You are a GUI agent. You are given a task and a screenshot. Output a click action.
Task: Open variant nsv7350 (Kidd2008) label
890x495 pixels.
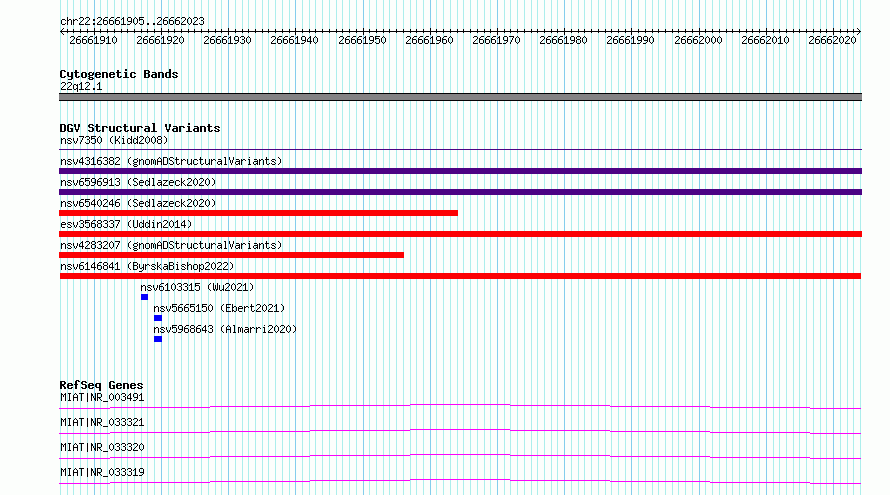coord(114,140)
